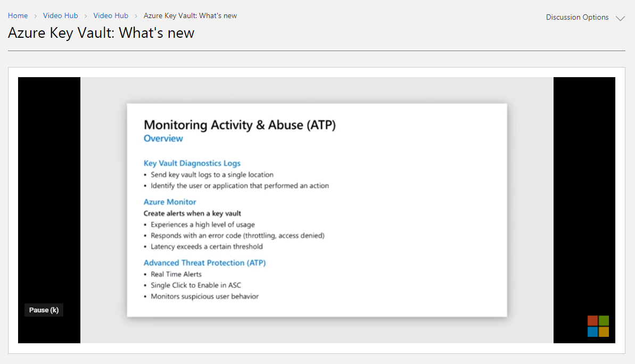Click the Microsoft logo in the video corner
635x364 pixels.
coord(598,326)
